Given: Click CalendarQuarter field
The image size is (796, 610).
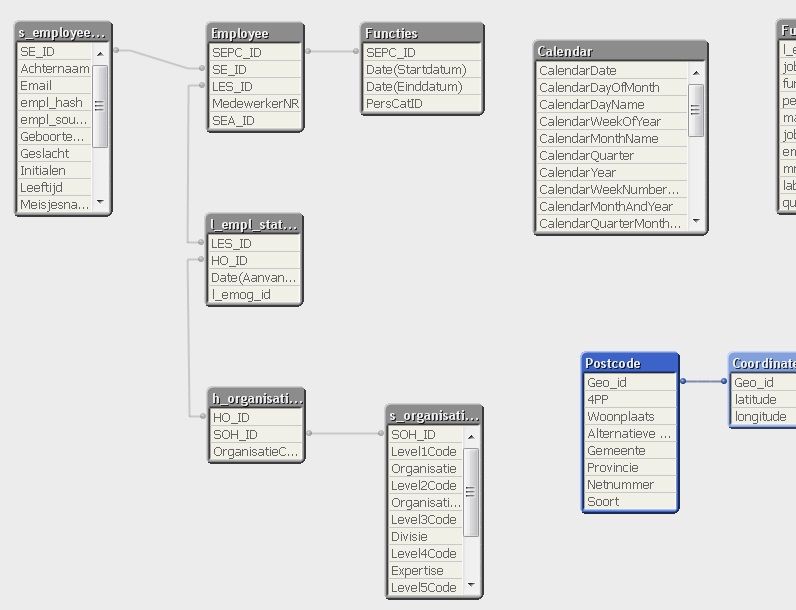Looking at the screenshot, I should tap(612, 156).
